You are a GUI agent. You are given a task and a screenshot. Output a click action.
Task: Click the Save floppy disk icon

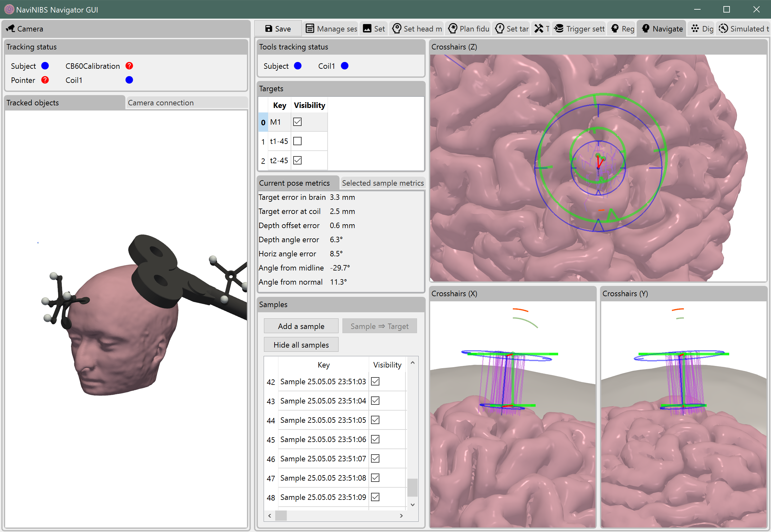[268, 29]
